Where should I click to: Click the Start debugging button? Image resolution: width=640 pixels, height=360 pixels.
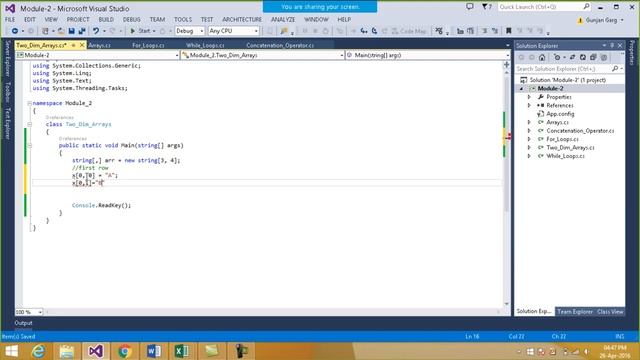point(140,31)
